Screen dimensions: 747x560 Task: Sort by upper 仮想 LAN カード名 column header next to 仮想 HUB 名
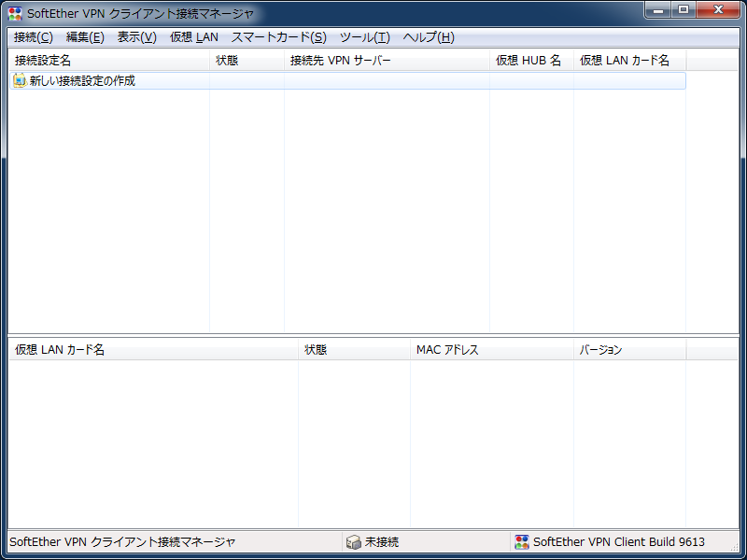point(629,61)
